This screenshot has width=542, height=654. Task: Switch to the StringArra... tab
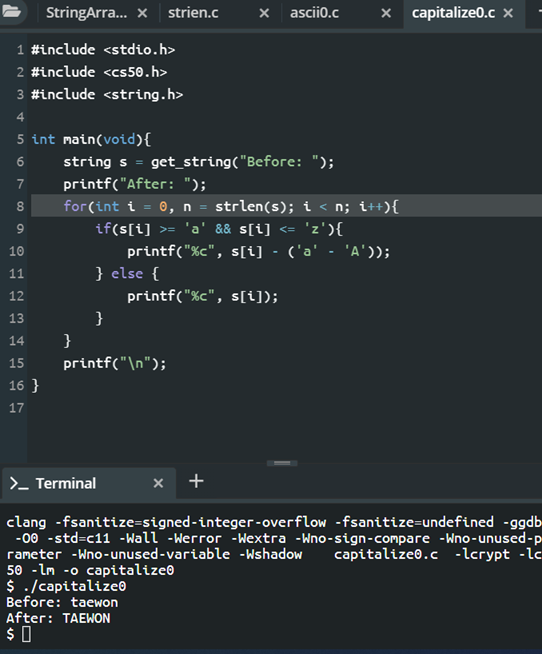86,13
